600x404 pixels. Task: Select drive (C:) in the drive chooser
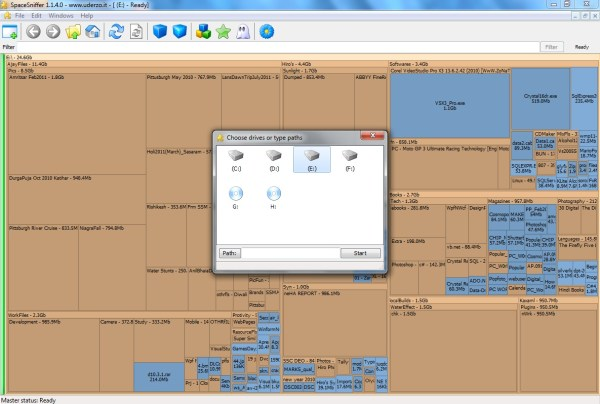pos(236,160)
